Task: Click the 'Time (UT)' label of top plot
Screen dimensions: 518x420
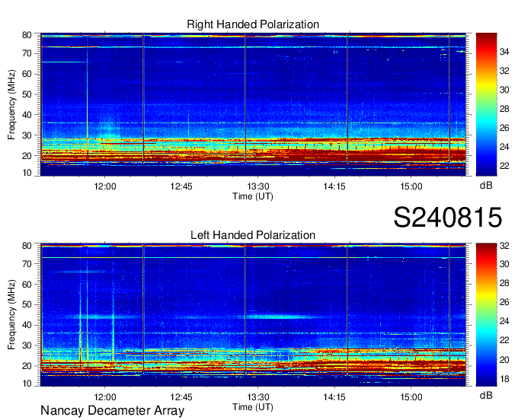Action: [253, 196]
